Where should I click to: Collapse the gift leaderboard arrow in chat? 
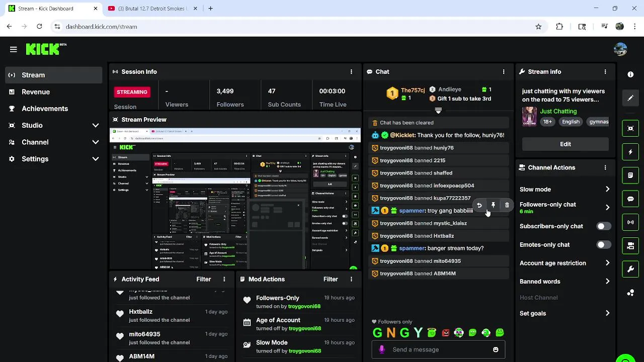click(438, 111)
